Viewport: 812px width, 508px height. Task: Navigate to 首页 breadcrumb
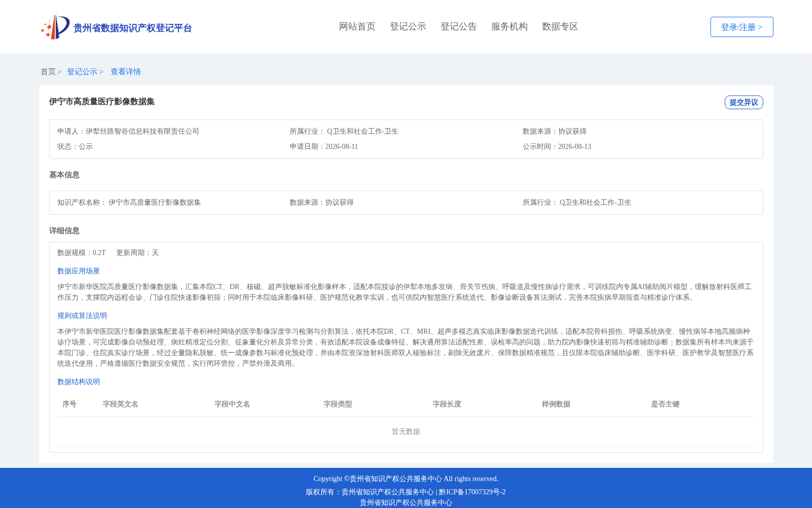[48, 72]
